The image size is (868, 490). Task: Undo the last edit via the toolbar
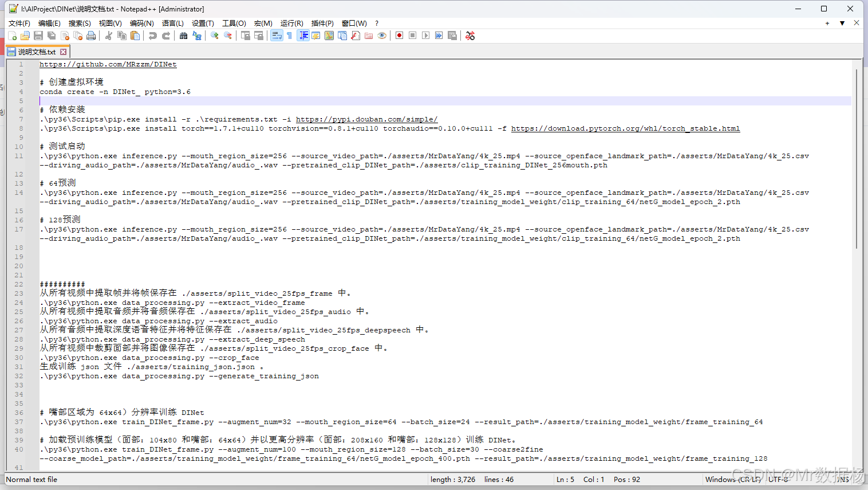pos(153,36)
